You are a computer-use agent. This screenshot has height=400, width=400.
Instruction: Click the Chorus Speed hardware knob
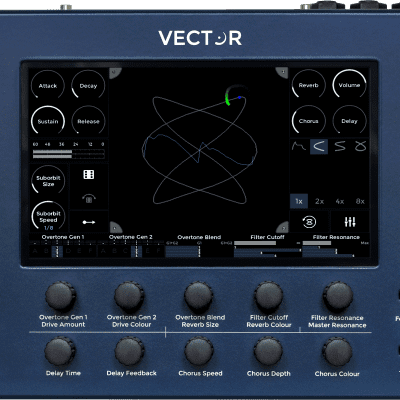pyautogui.click(x=199, y=352)
